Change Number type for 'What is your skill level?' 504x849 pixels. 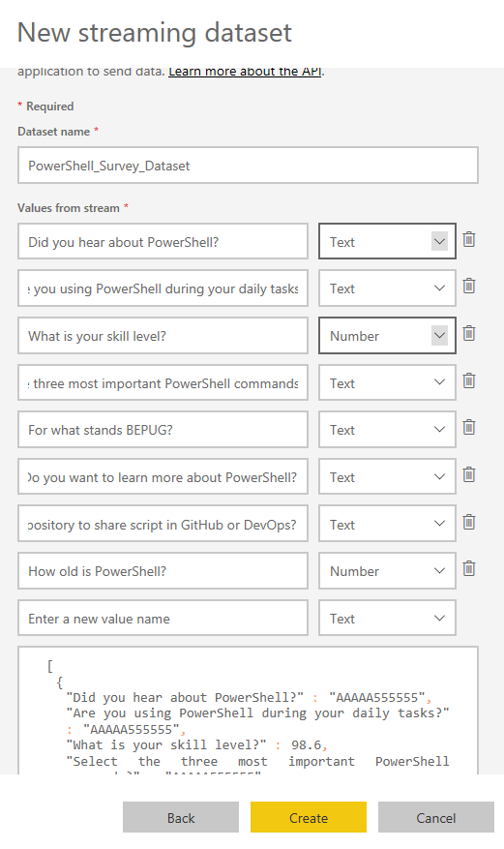387,336
